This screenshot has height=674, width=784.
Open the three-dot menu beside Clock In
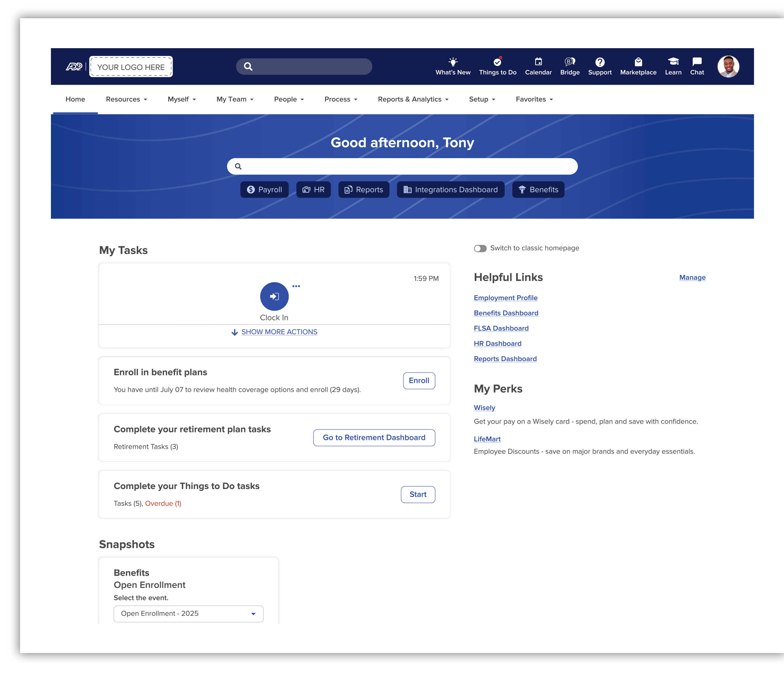tap(296, 286)
